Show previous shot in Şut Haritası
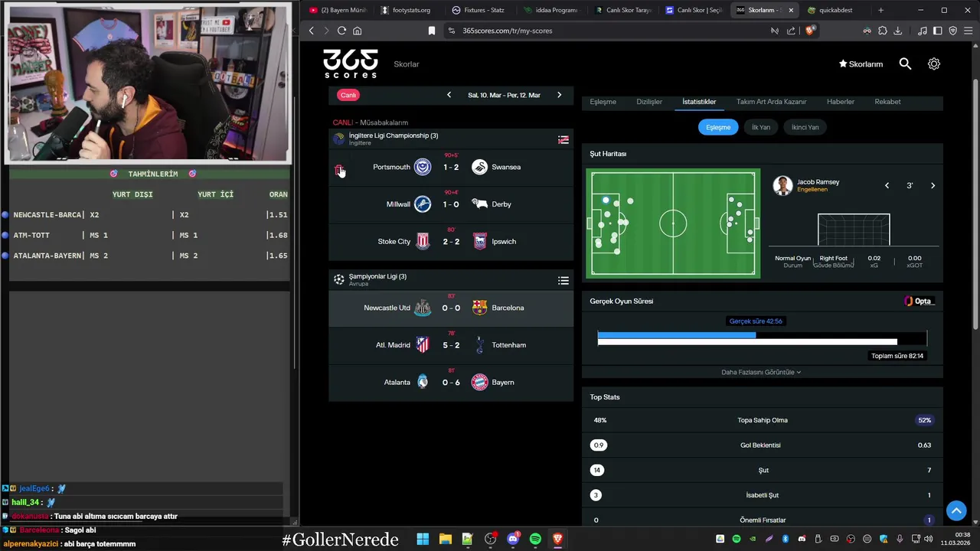Image resolution: width=980 pixels, height=551 pixels. pyautogui.click(x=887, y=185)
